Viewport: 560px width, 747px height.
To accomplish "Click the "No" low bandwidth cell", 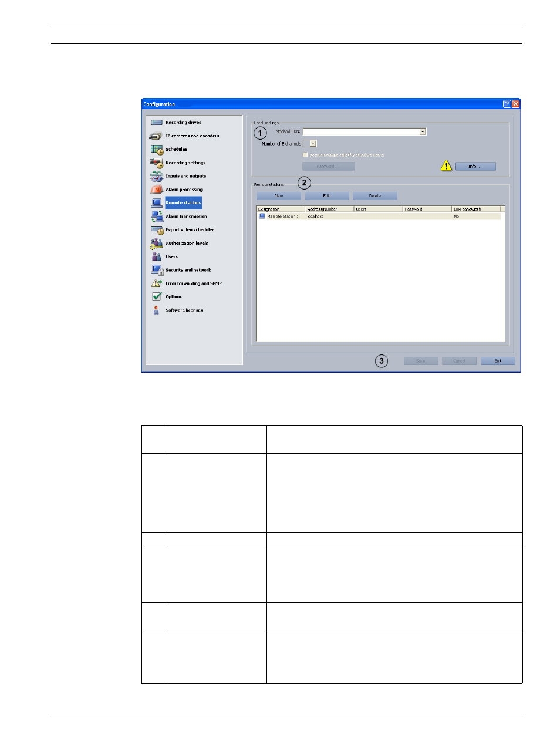I will pyautogui.click(x=456, y=217).
